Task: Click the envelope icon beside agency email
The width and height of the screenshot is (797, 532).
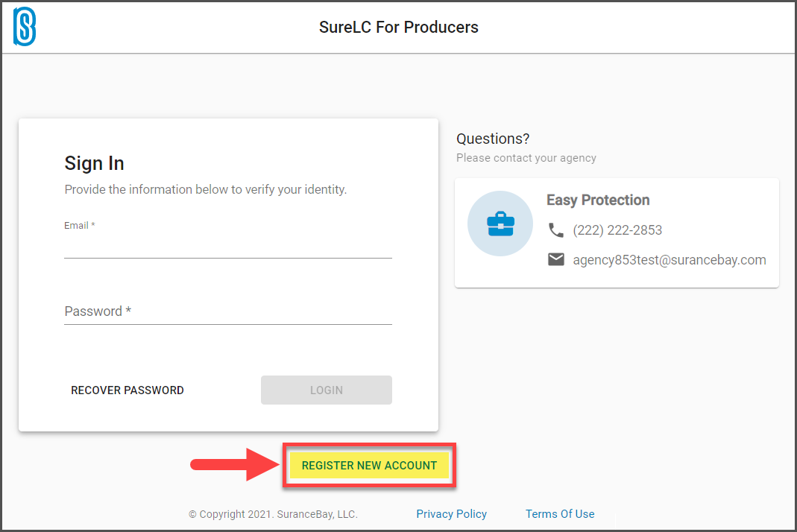Action: 556,259
